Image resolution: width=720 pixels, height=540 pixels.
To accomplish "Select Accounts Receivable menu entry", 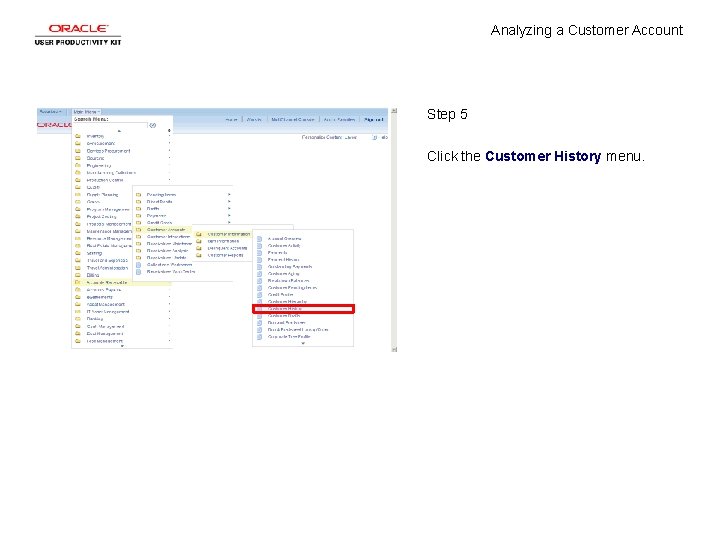I will [x=107, y=282].
